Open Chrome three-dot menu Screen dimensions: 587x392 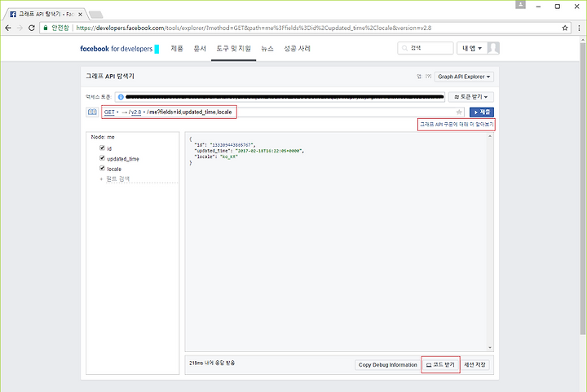(579, 28)
